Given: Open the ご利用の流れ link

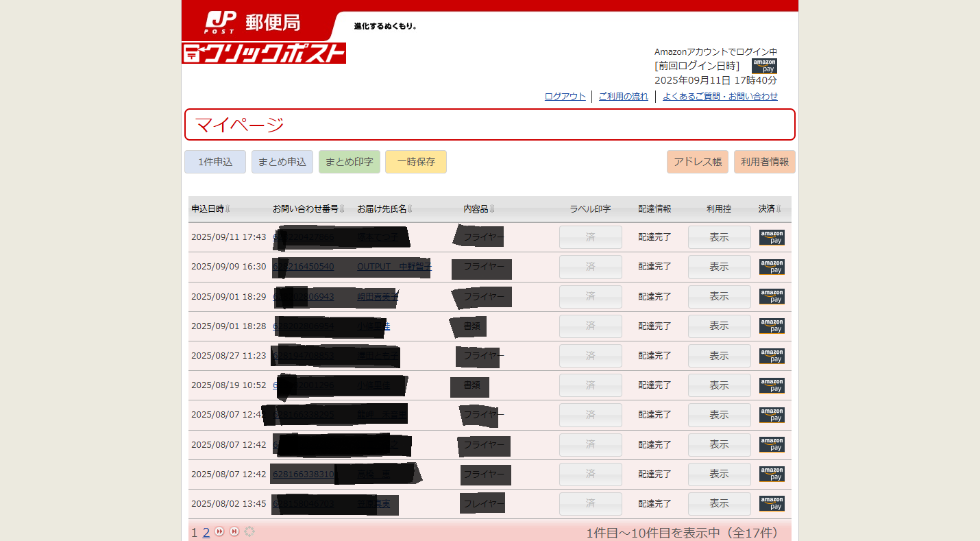Looking at the screenshot, I should click(623, 97).
